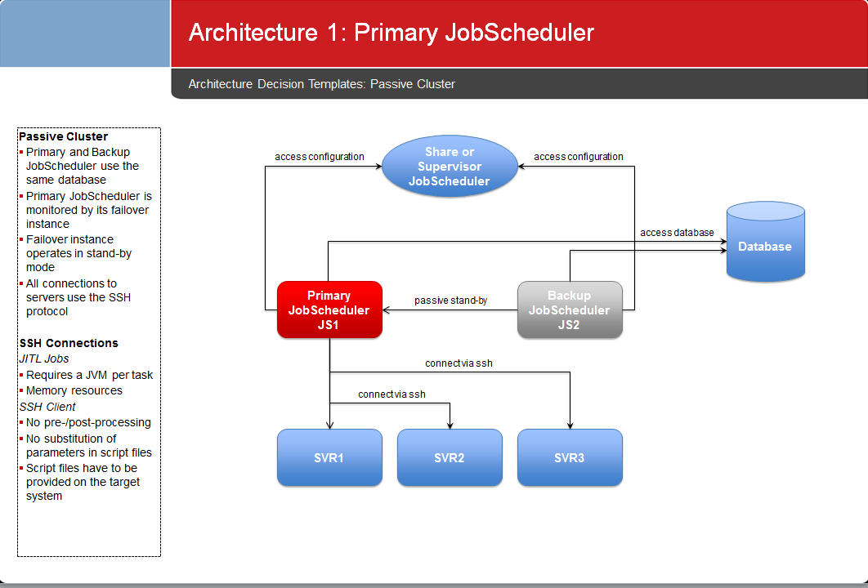Select the Share or Supervisor JobScheduler ellipse
This screenshot has height=588, width=868.
point(450,166)
